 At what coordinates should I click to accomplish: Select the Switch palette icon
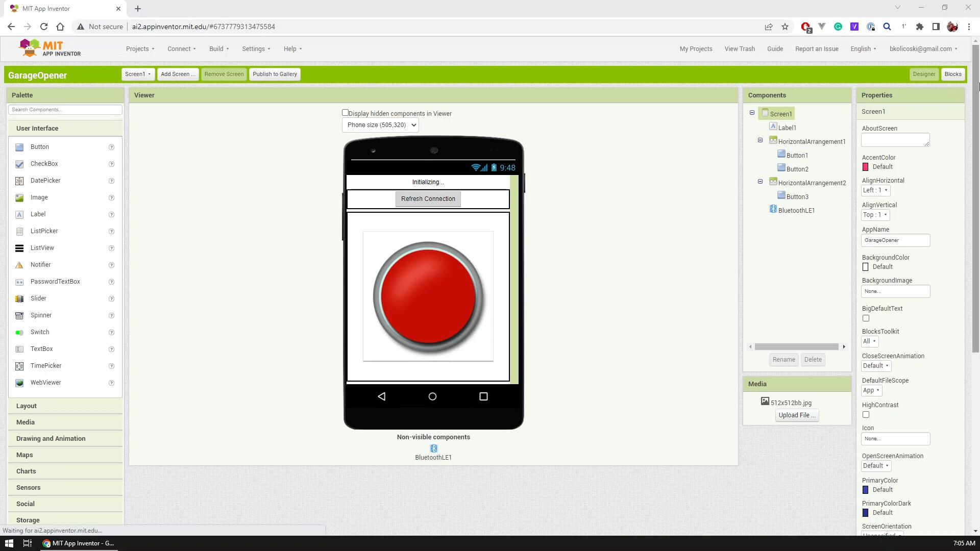coord(19,333)
